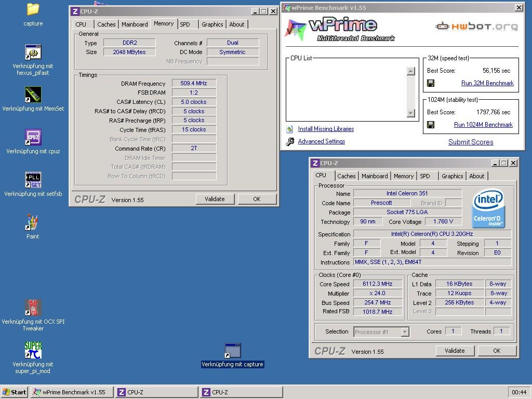Screen dimensions: 532x399
Task: Open the super_pi_mod shortcut icon
Action: pyautogui.click(x=33, y=350)
